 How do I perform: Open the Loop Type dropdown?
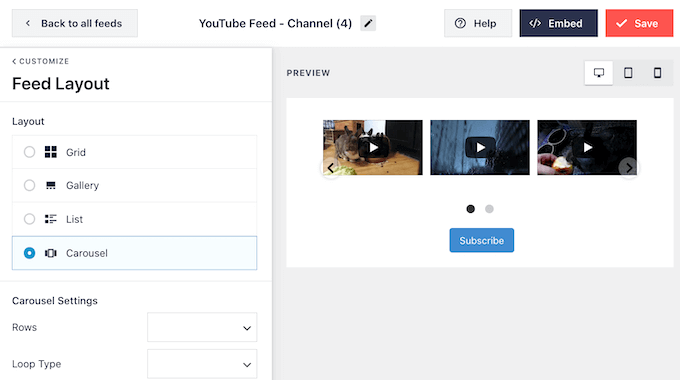202,364
